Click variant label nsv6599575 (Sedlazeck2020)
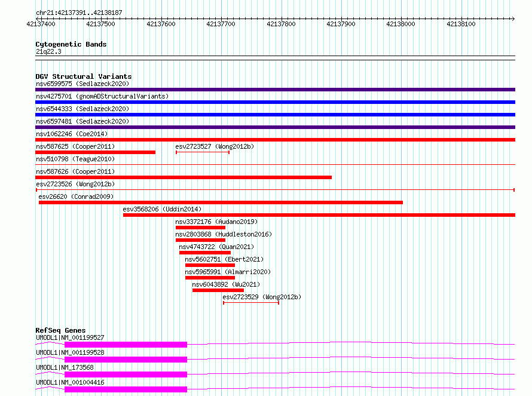Viewport: 532px width, 396px height. [x=82, y=84]
